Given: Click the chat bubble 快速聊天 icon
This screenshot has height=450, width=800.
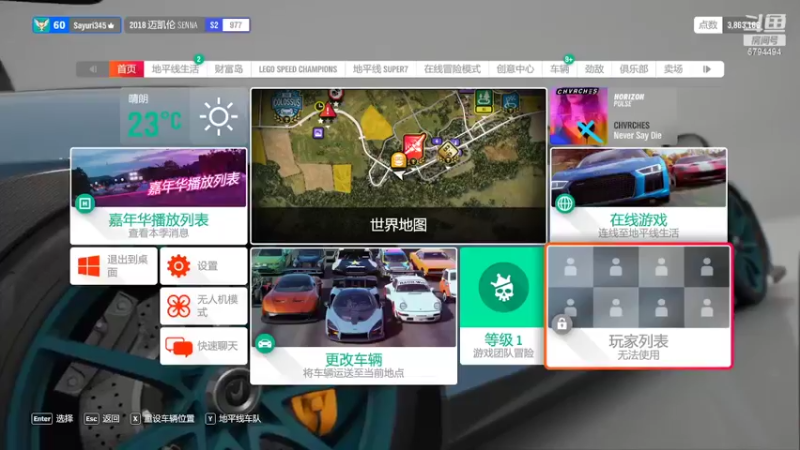Looking at the screenshot, I should [x=179, y=346].
